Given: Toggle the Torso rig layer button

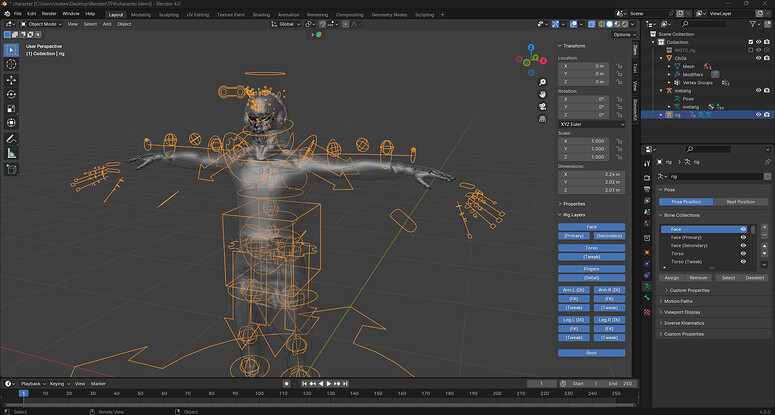Looking at the screenshot, I should [592, 248].
